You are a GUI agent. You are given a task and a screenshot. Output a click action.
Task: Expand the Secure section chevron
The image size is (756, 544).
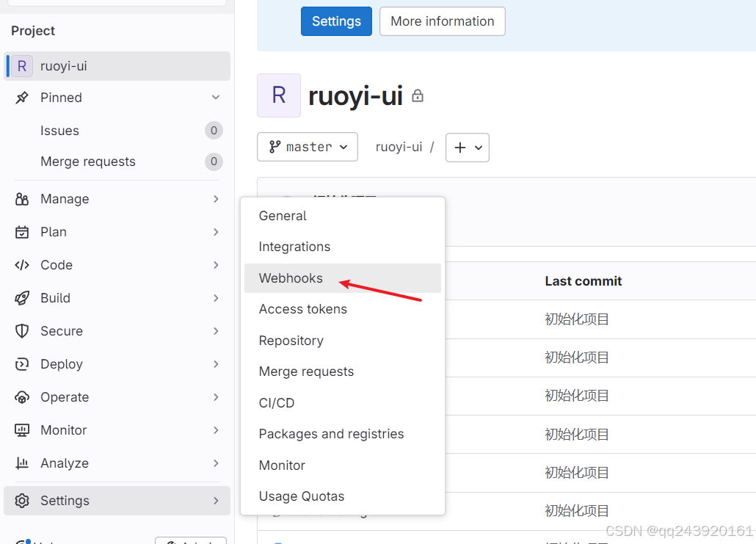[x=216, y=331]
